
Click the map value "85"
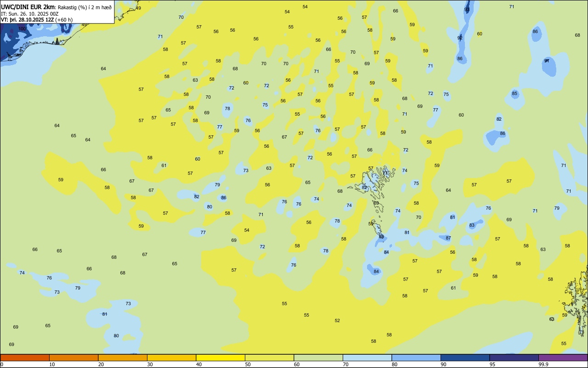click(x=514, y=94)
